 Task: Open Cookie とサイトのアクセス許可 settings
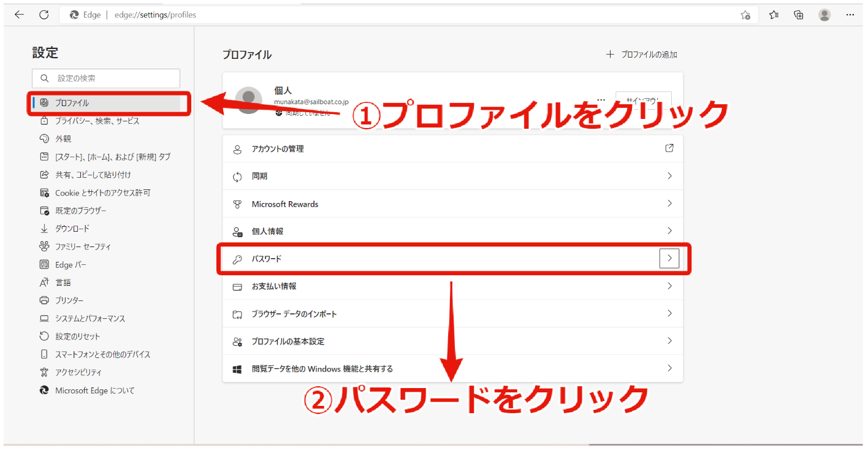tap(95, 193)
